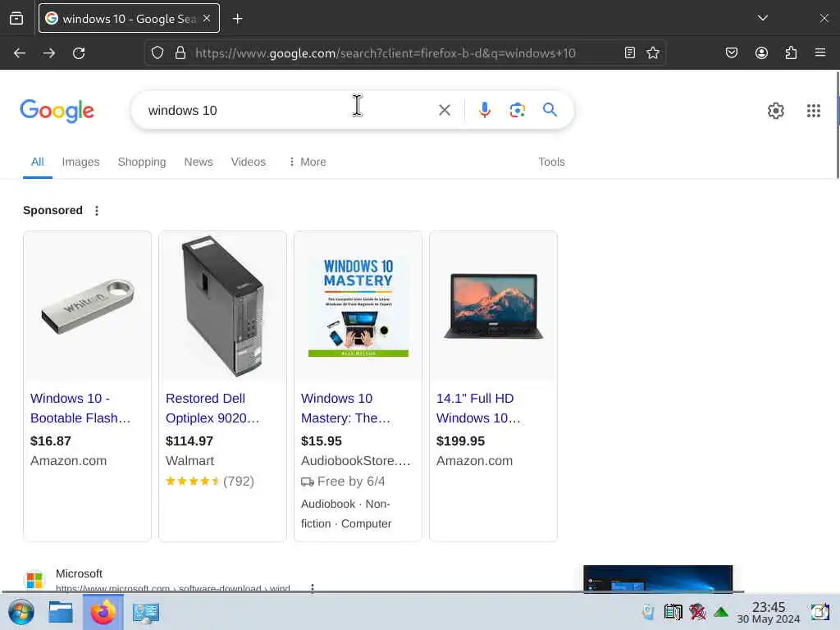Open clipboard tray icon
The width and height of the screenshot is (840, 630).
673,612
